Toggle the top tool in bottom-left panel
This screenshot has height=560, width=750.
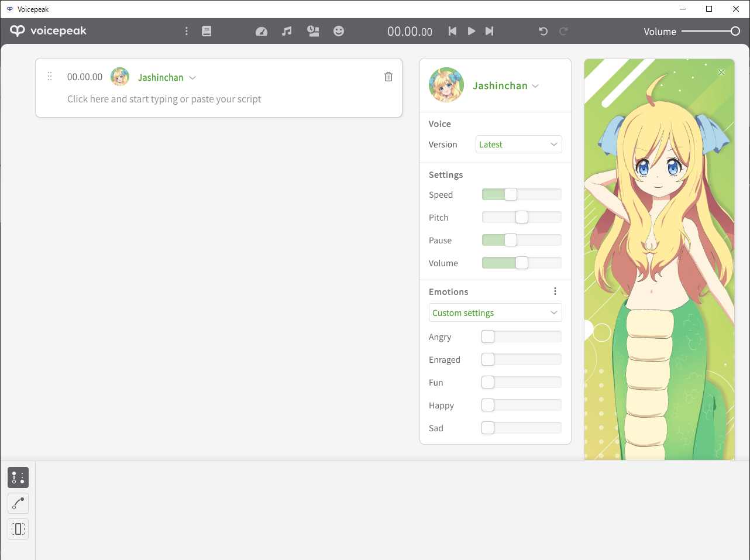[18, 477]
